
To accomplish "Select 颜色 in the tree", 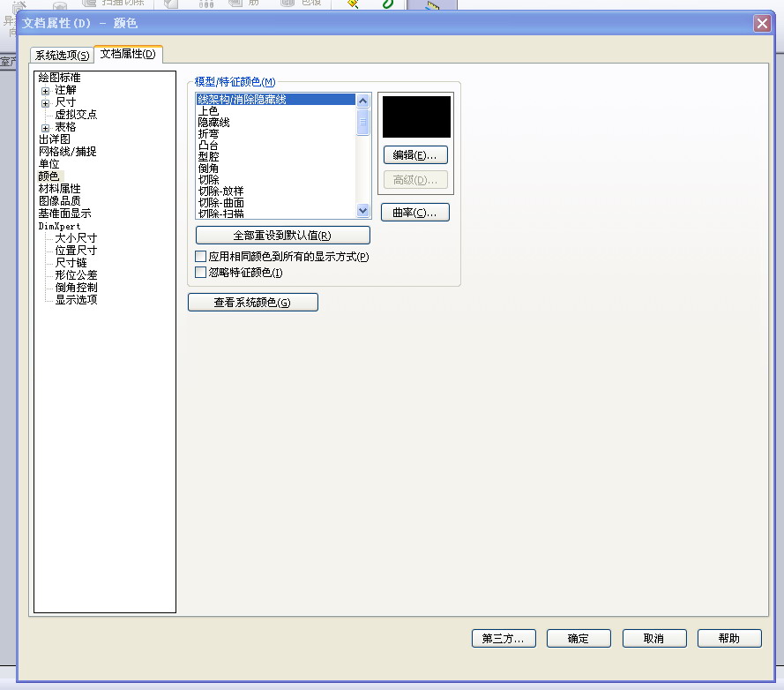I will [49, 176].
